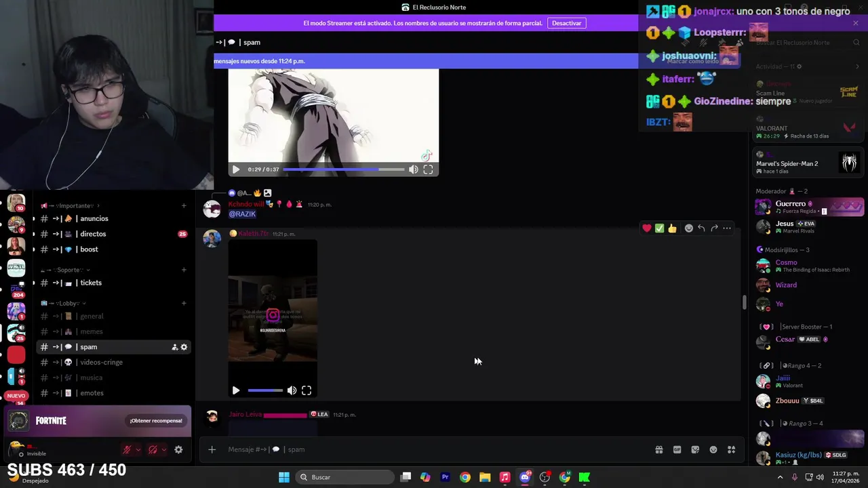Open the emotes channel

(113, 393)
